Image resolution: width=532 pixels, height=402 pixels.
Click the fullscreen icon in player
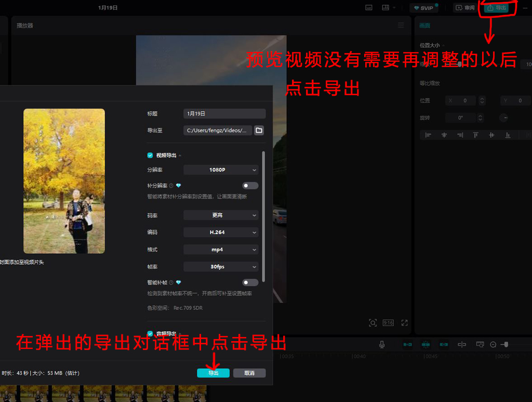(x=405, y=323)
